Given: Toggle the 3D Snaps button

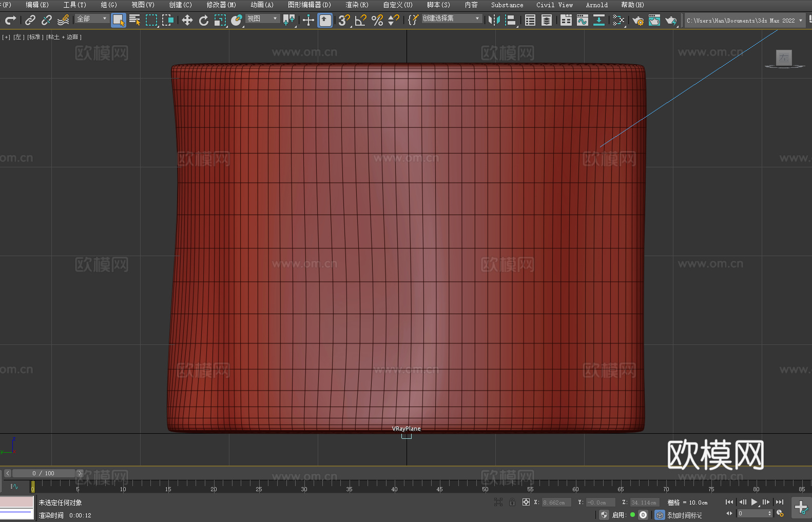Looking at the screenshot, I should tap(343, 20).
